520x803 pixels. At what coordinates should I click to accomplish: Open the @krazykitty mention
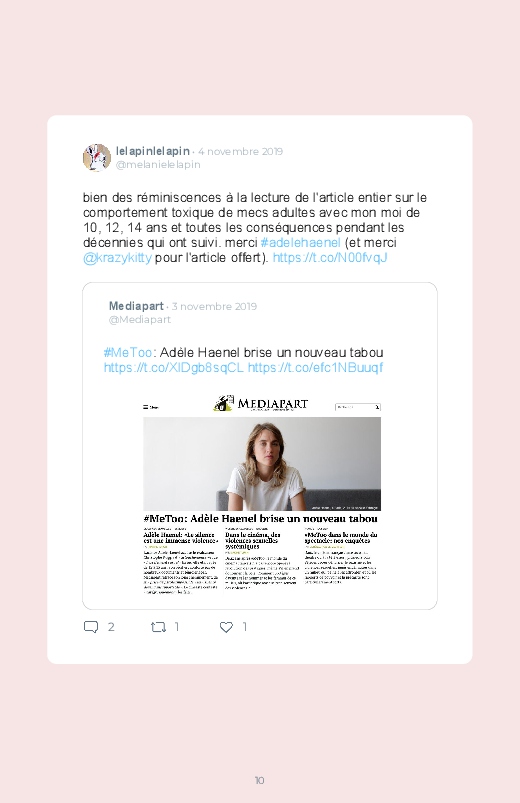click(117, 257)
